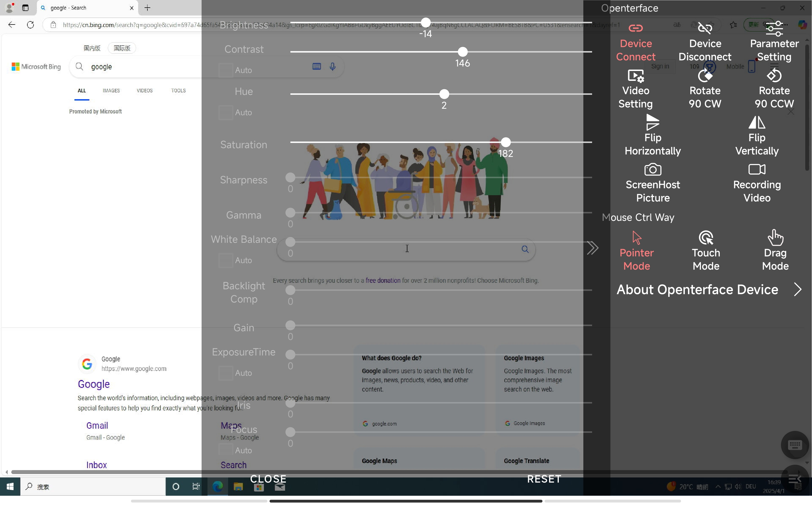Switch to Touch Mode
812x507 pixels.
click(x=706, y=238)
